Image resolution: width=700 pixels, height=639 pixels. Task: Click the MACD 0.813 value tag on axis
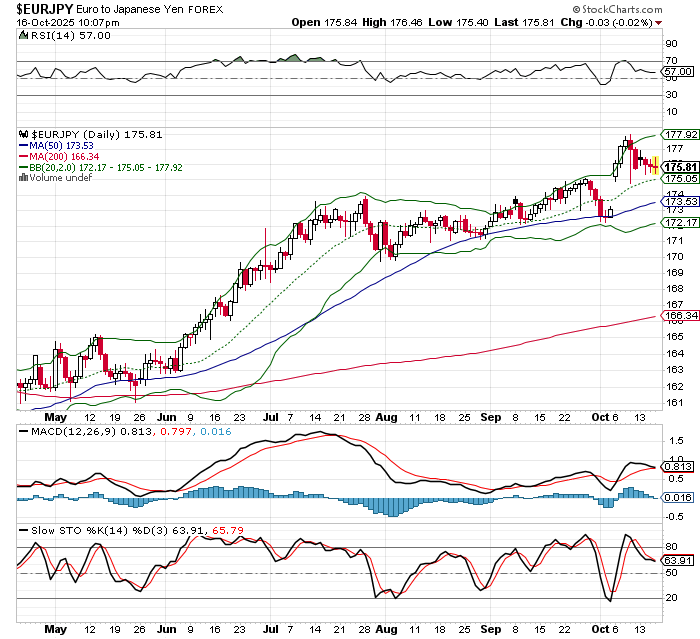(x=679, y=467)
